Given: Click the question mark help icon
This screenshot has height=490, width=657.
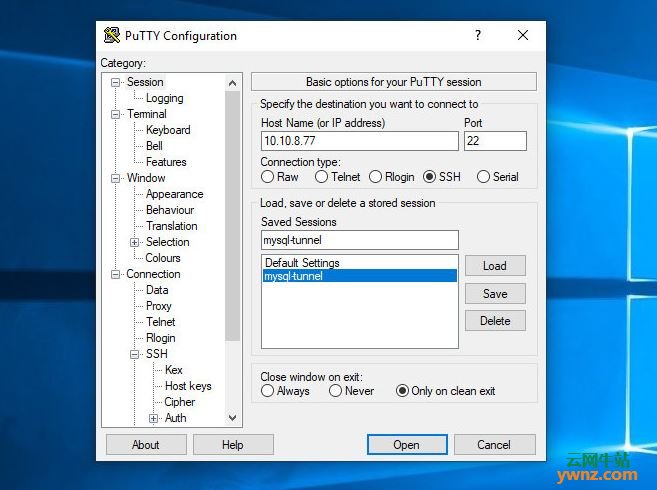Looking at the screenshot, I should pos(478,35).
